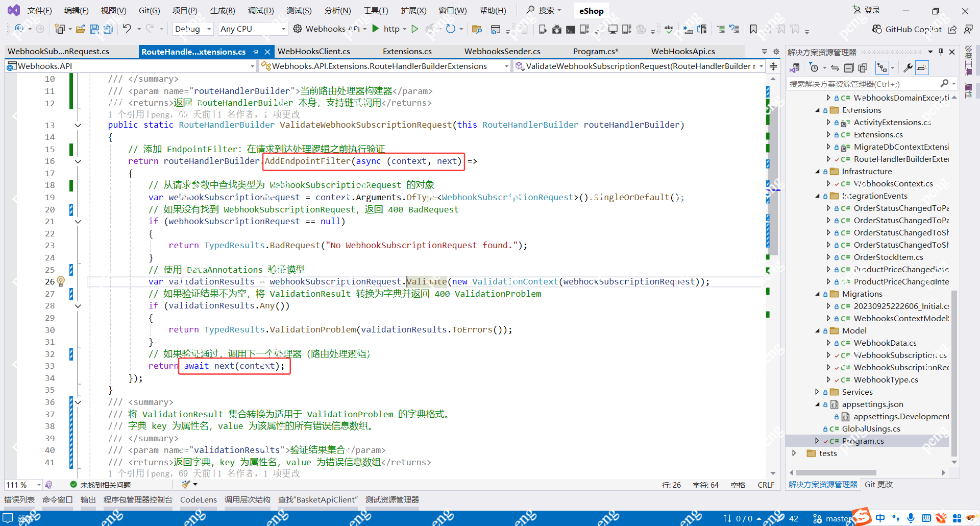The width and height of the screenshot is (980, 526).
Task: Save the current file
Action: click(94, 29)
